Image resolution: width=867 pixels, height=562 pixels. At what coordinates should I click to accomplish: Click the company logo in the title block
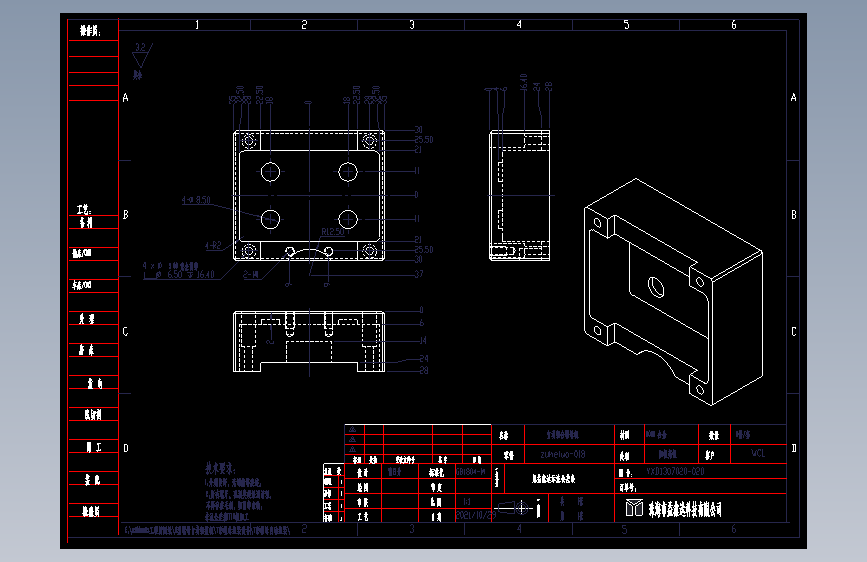pos(634,508)
